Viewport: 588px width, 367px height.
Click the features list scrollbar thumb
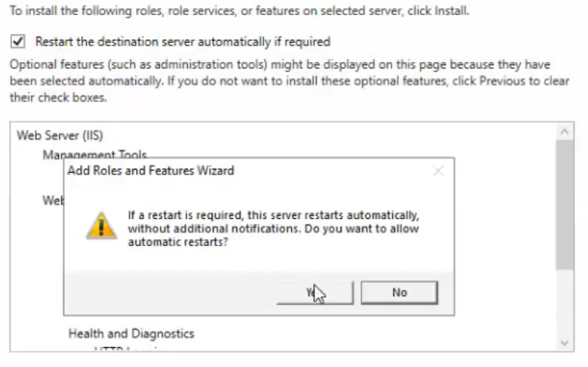click(x=564, y=205)
